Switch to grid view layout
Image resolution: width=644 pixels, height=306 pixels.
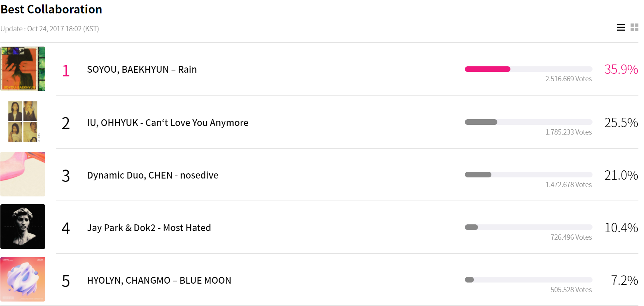click(634, 28)
